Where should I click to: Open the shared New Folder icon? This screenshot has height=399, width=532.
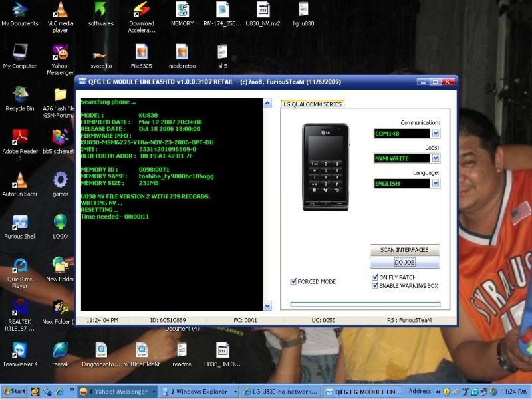point(60,270)
